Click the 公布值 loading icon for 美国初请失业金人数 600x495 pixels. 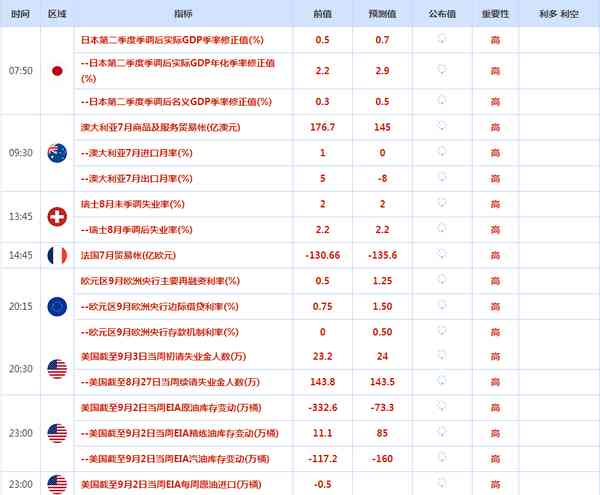click(x=442, y=355)
